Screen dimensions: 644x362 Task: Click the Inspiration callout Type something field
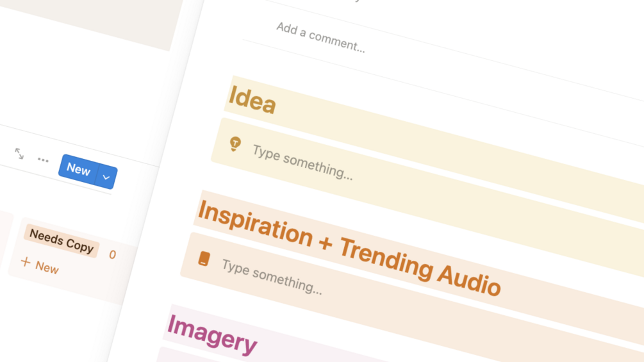pos(272,277)
